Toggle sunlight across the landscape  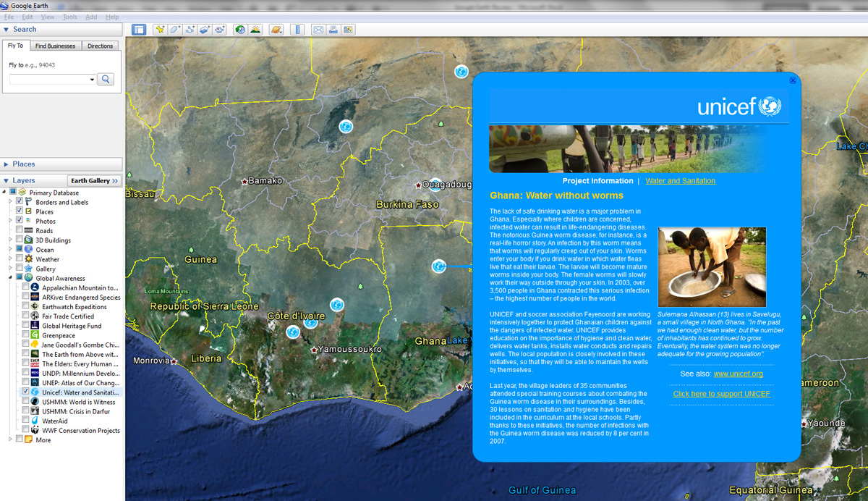click(255, 30)
